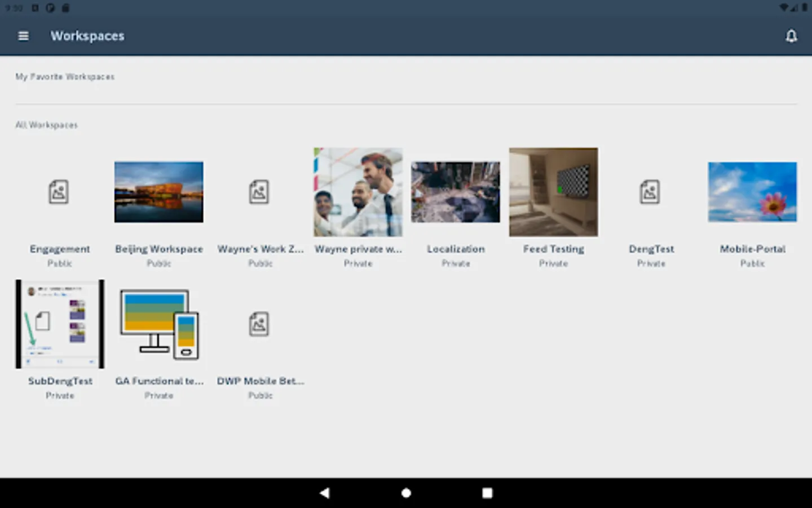Screen dimensions: 812x508
Task: Click the Engagement workspace placeholder icon
Action: [x=59, y=192]
